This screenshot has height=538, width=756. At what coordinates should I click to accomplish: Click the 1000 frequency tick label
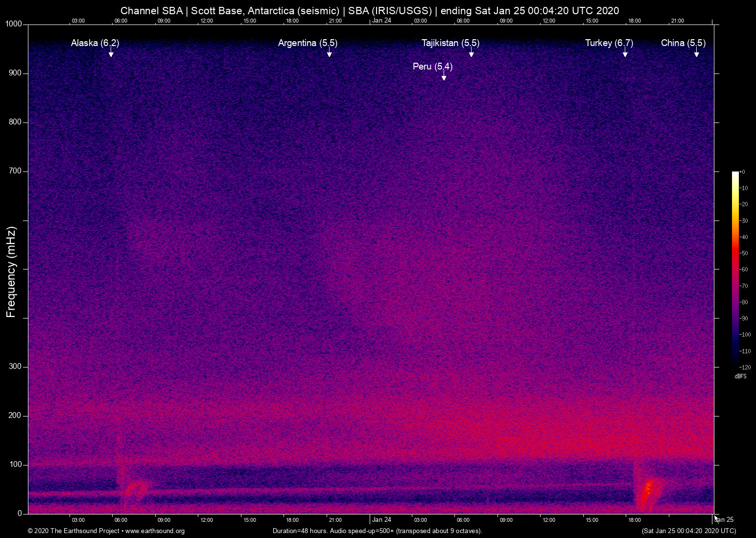13,23
